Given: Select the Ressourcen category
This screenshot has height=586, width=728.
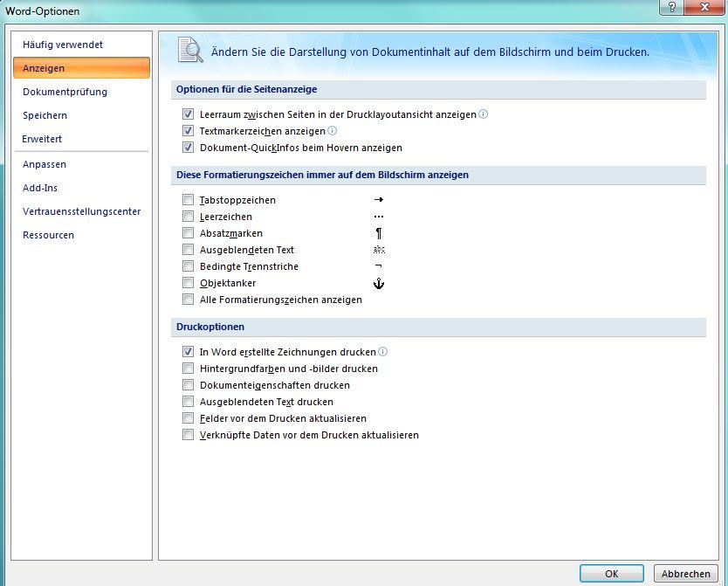Looking at the screenshot, I should (82, 235).
